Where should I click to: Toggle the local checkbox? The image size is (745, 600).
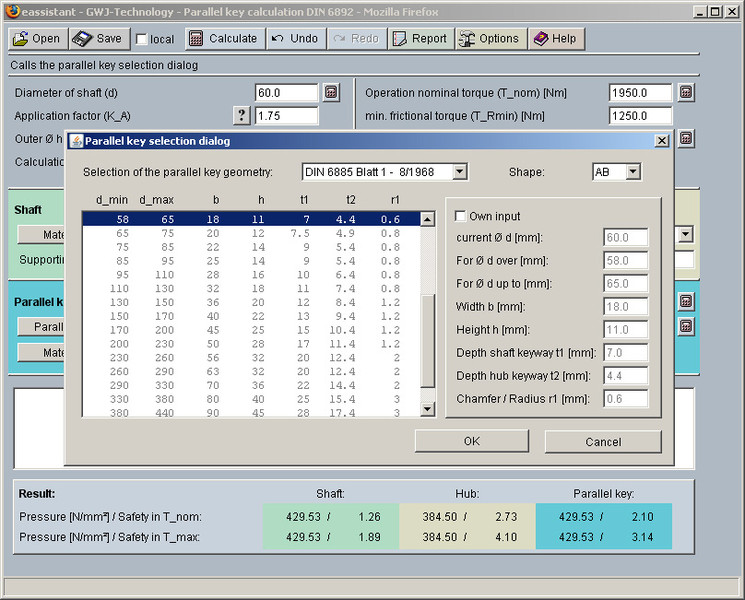coord(142,40)
